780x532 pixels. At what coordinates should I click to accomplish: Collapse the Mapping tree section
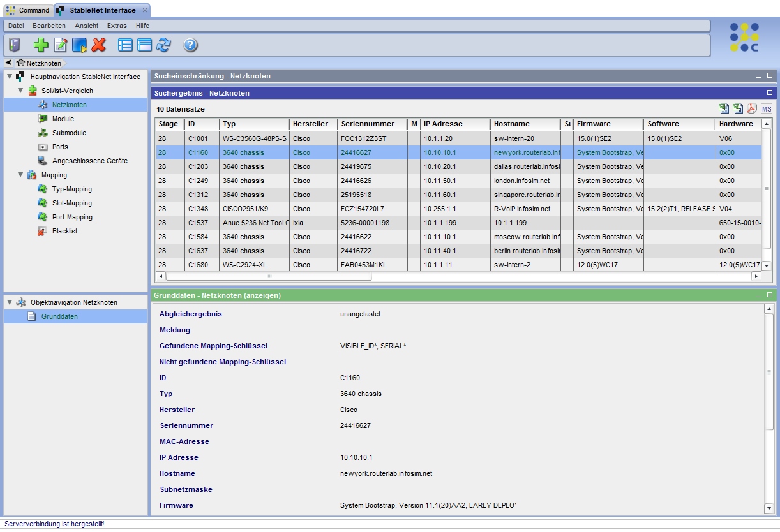tap(22, 175)
